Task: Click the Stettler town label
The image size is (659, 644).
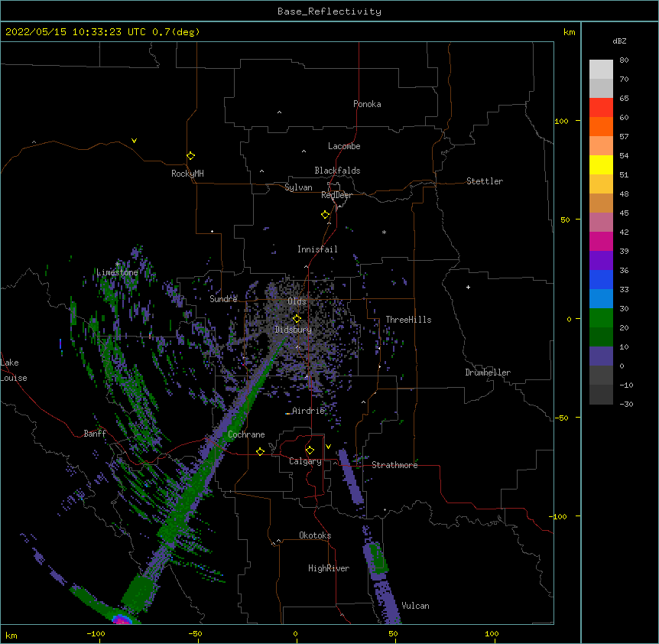Action: coord(485,181)
